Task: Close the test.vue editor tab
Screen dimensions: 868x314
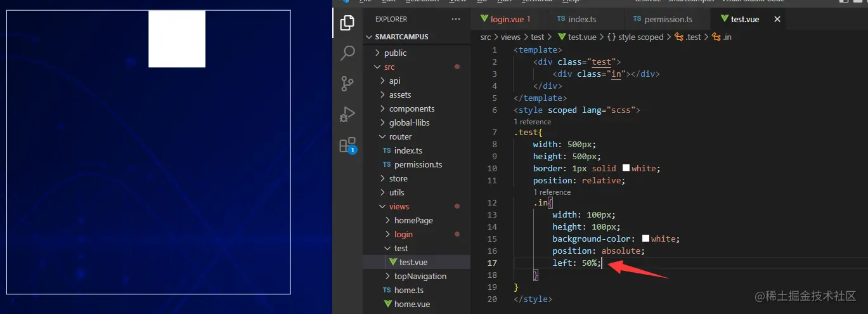Action: coord(777,19)
